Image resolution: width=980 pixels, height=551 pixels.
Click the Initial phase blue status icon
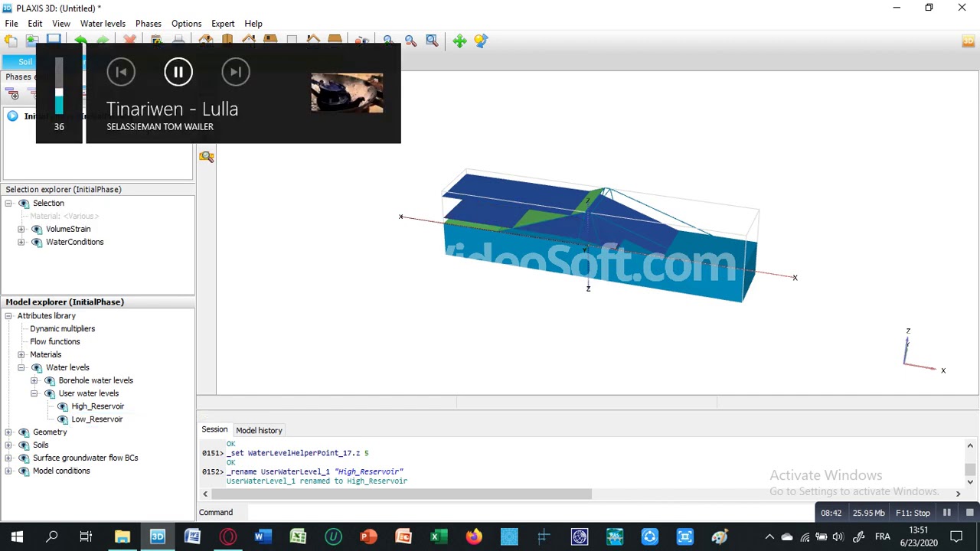pos(12,116)
